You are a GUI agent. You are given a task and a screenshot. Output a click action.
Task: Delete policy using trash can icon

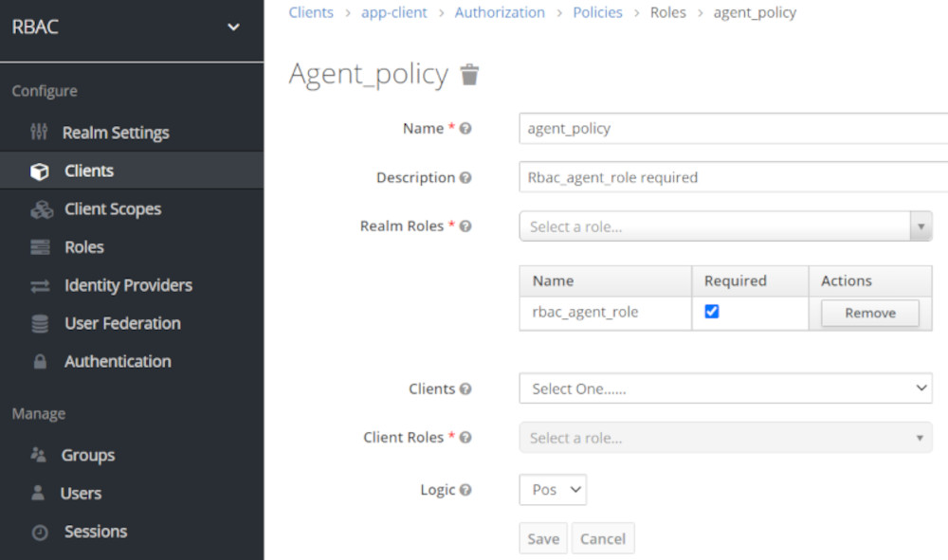[x=469, y=75]
